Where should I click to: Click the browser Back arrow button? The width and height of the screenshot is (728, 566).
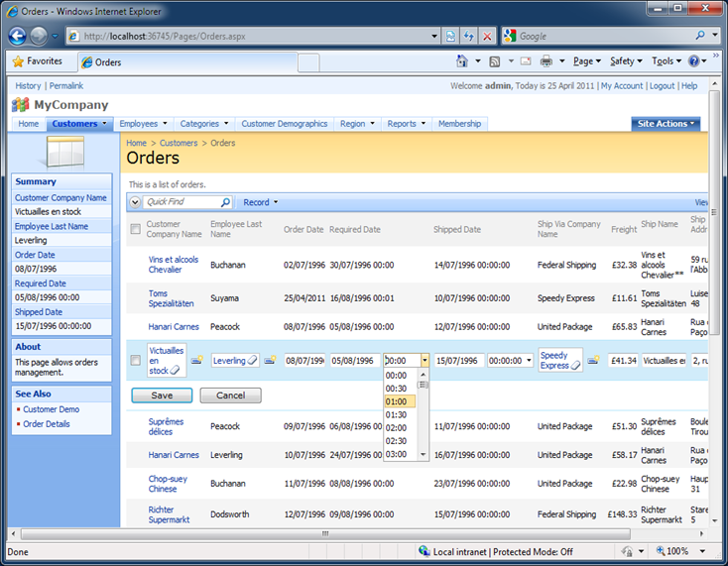(x=17, y=36)
